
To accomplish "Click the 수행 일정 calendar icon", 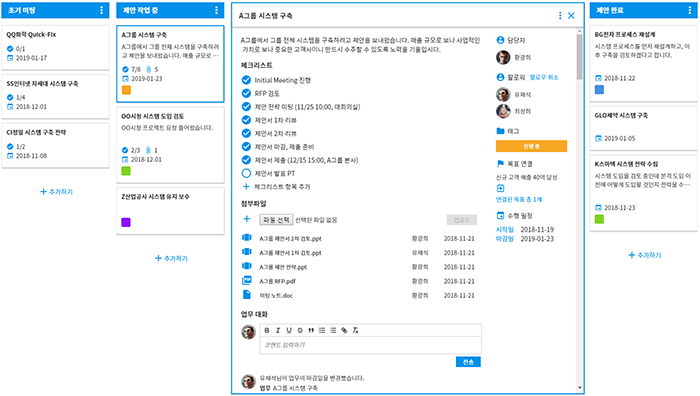I will [500, 216].
